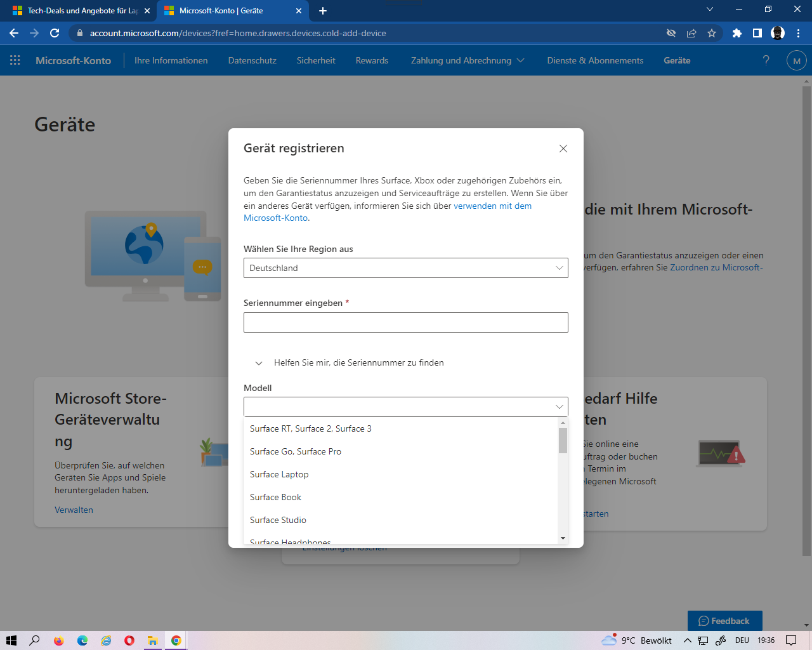Open Windows Start menu

click(11, 640)
